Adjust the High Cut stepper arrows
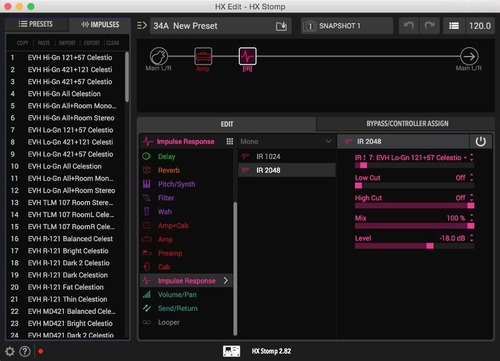This screenshot has width=500, height=361. tap(472, 198)
